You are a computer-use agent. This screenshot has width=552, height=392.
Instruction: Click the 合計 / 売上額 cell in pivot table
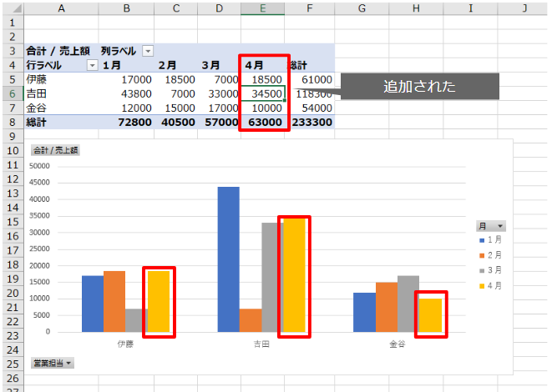click(61, 51)
